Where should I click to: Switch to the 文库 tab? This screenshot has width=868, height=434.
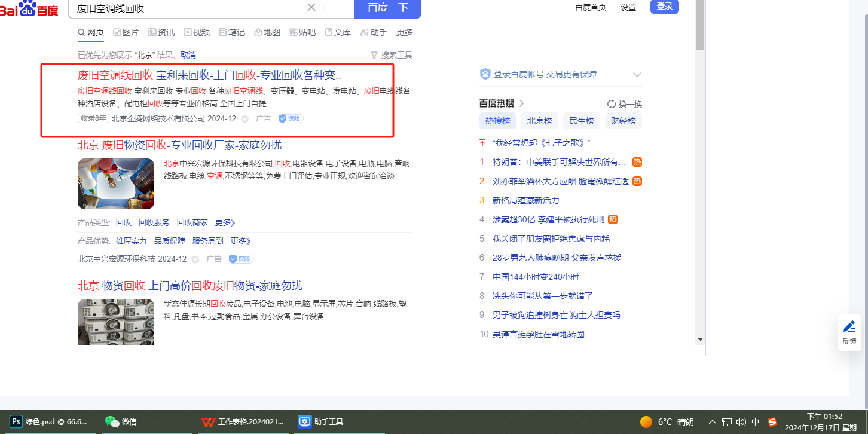338,32
